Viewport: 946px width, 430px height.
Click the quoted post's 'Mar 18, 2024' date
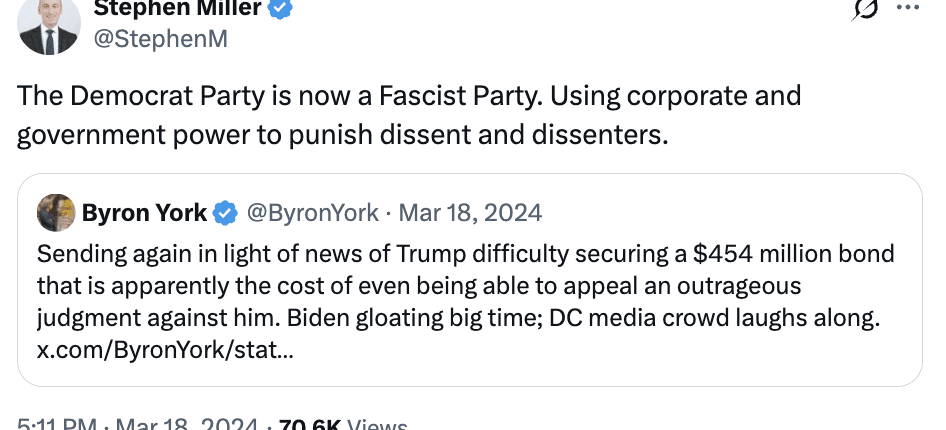pos(470,212)
